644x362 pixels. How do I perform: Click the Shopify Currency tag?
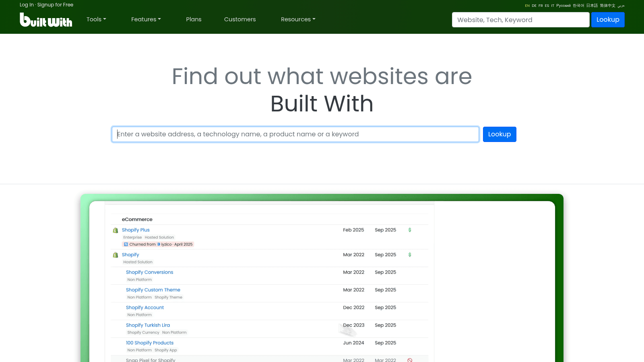tap(143, 333)
